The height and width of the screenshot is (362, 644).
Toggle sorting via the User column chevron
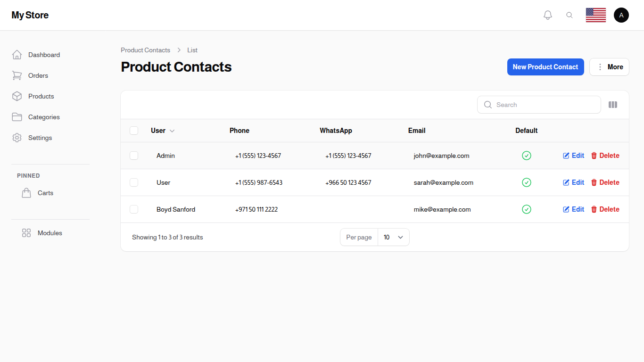pyautogui.click(x=172, y=131)
